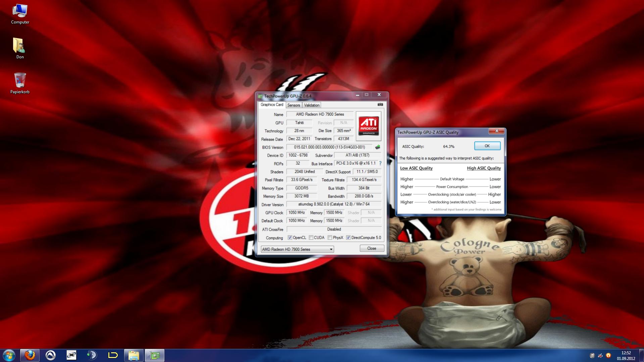Image resolution: width=644 pixels, height=362 pixels.
Task: Click the Memory Type field GDDR5
Action: pos(302,188)
